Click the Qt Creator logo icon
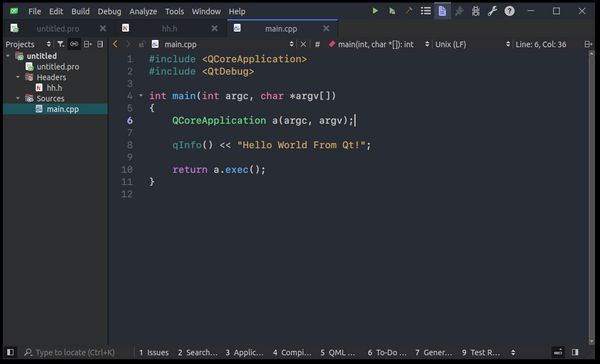The image size is (600, 364). coord(14,11)
